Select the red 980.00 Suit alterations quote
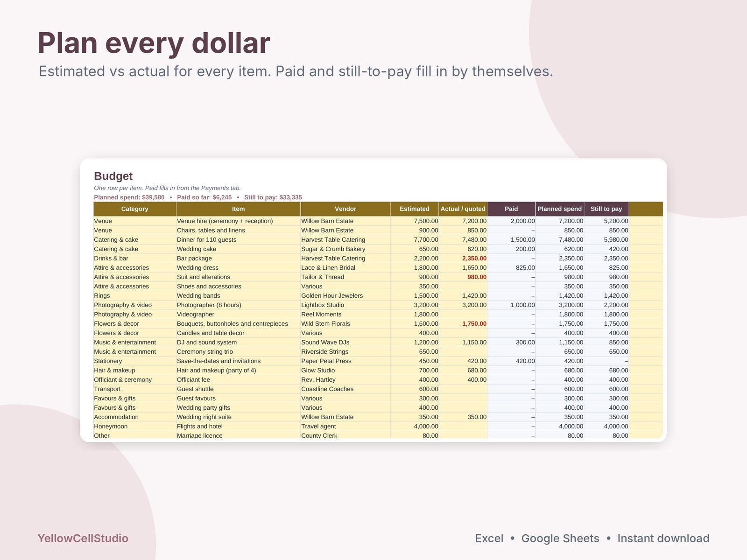747x560 pixels. 463,277
